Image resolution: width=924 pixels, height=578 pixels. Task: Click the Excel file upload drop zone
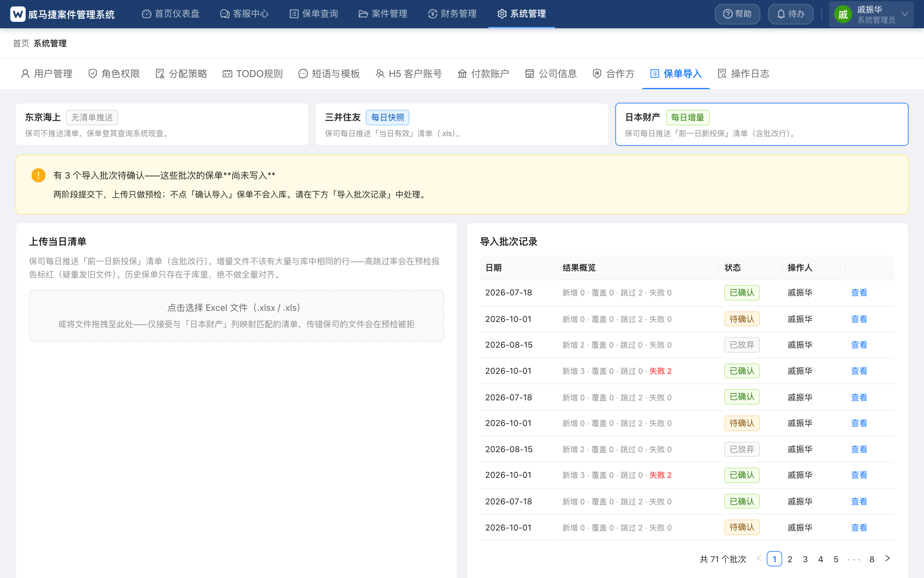(x=237, y=316)
